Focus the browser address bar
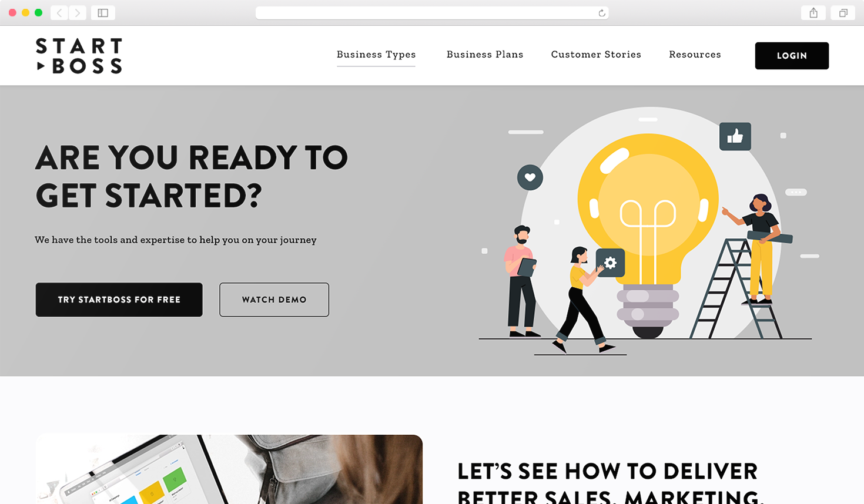This screenshot has width=864, height=504. (x=432, y=13)
